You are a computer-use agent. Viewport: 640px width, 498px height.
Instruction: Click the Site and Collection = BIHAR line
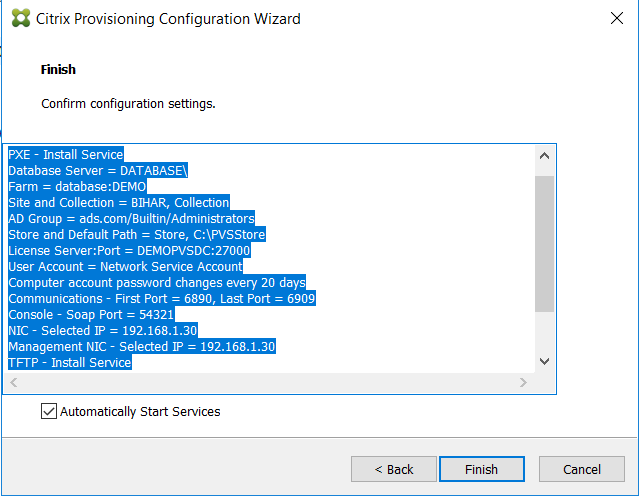(119, 202)
